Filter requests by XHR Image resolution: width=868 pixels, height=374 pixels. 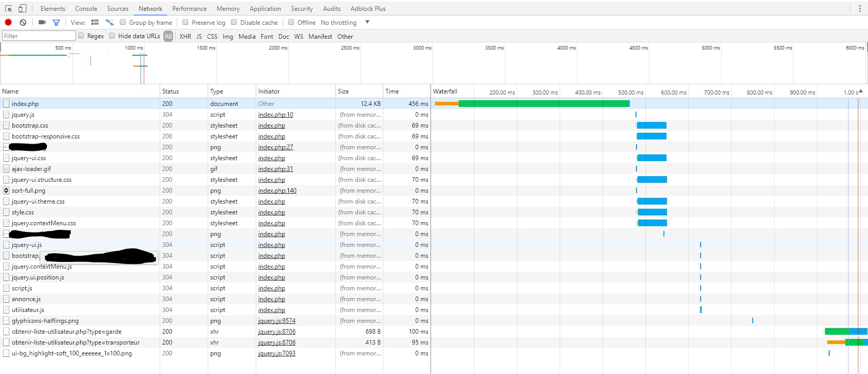click(x=185, y=36)
